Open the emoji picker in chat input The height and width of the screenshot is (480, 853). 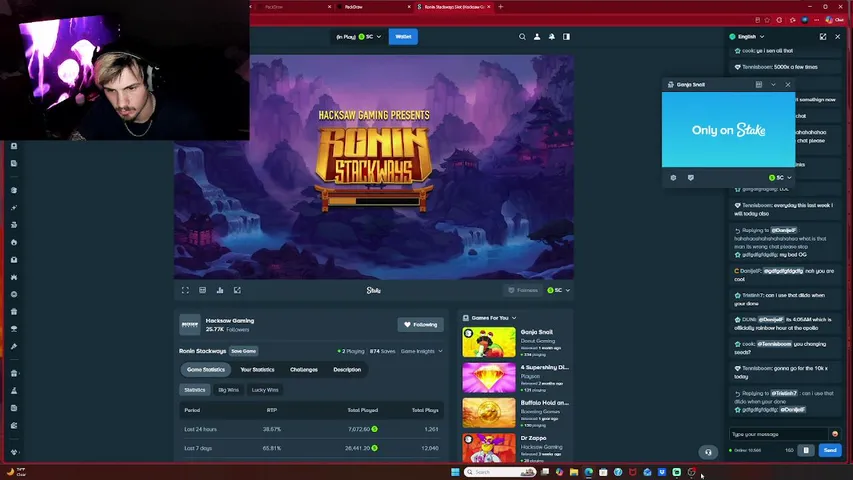835,434
